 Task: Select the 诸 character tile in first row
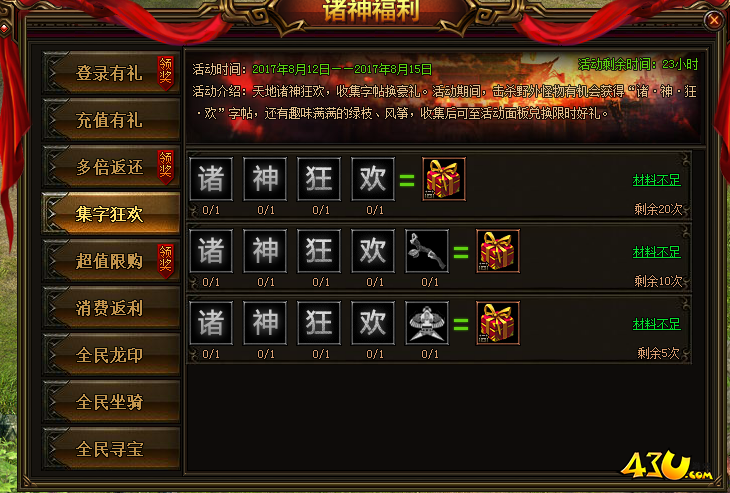[211, 179]
